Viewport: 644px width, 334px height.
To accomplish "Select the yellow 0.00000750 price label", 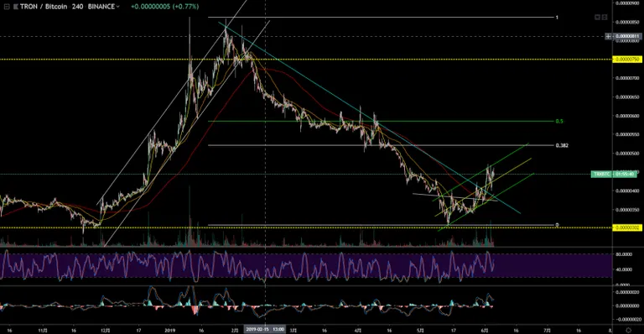I will (627, 59).
